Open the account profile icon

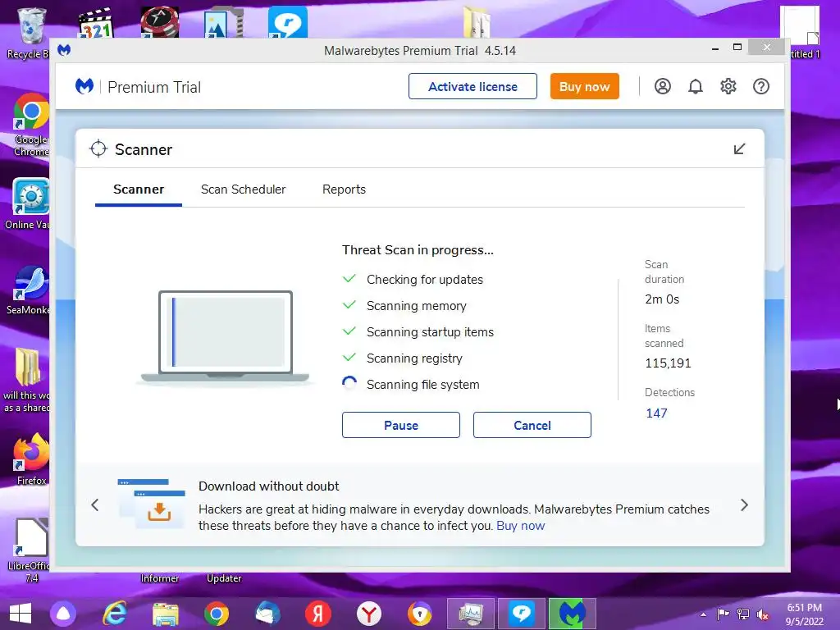point(663,86)
